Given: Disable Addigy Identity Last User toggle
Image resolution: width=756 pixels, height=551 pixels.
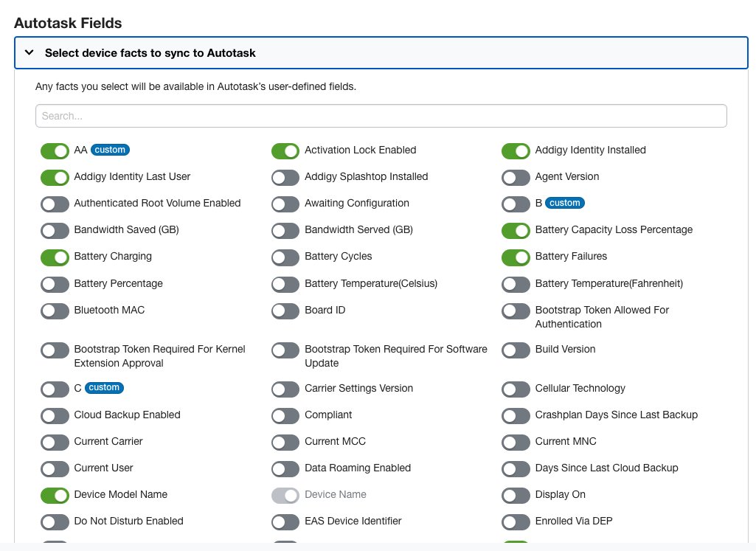Looking at the screenshot, I should [x=55, y=178].
